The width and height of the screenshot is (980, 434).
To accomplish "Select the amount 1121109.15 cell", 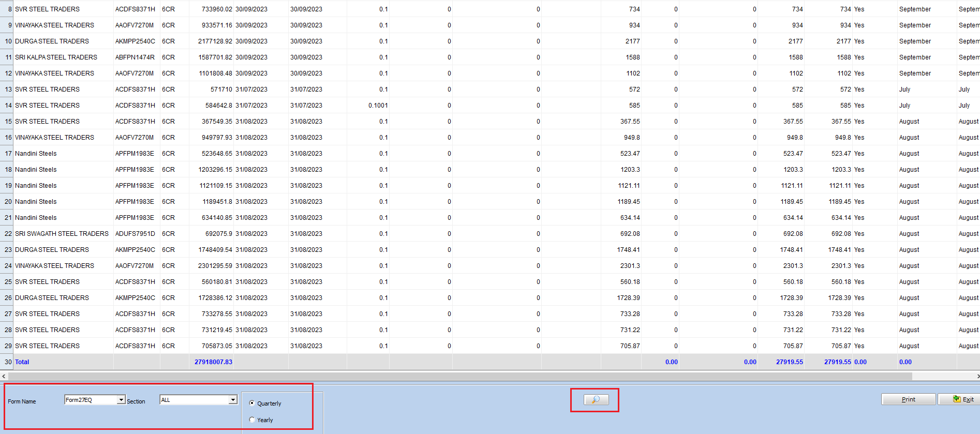I will tap(212, 185).
